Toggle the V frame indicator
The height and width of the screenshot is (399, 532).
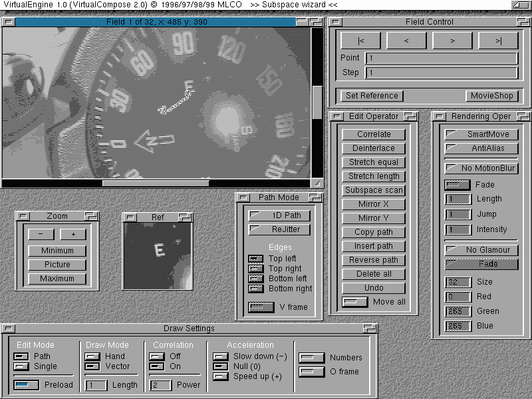[260, 307]
